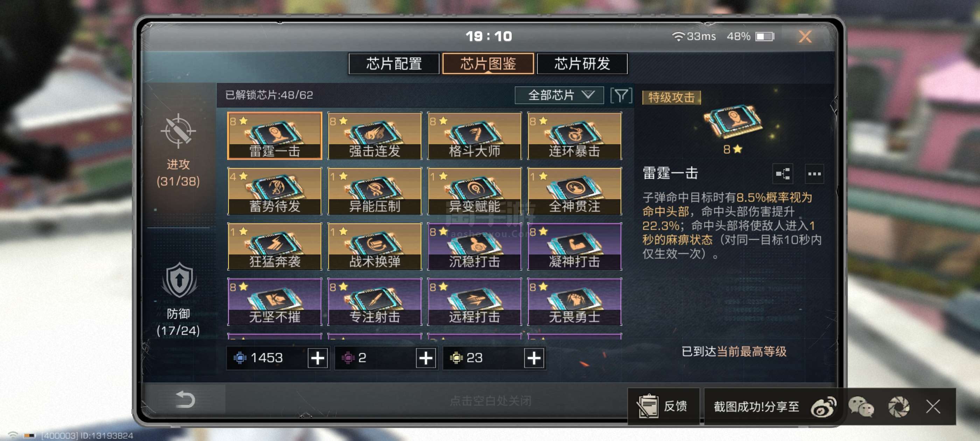Switch to 芯片研发 tab
Viewport: 980px width, 441px height.
[582, 64]
